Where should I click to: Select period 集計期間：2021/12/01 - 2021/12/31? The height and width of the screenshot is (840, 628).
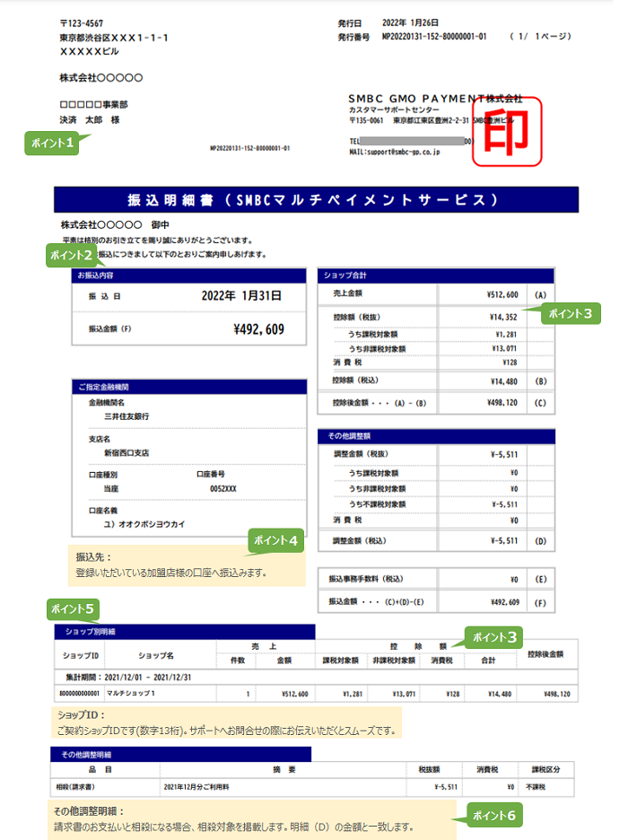(128, 678)
